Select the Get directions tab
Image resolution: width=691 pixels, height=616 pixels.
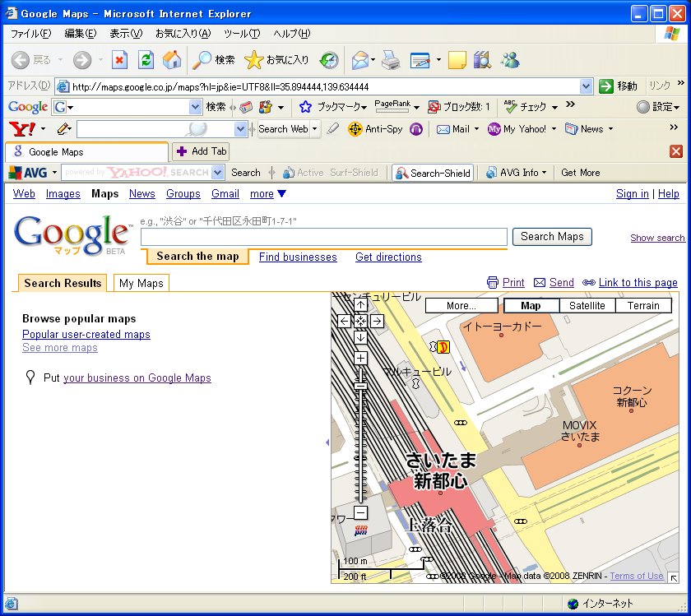pos(388,257)
